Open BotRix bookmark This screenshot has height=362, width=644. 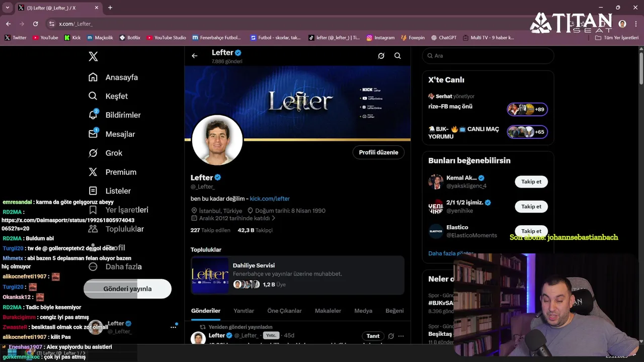[130, 38]
